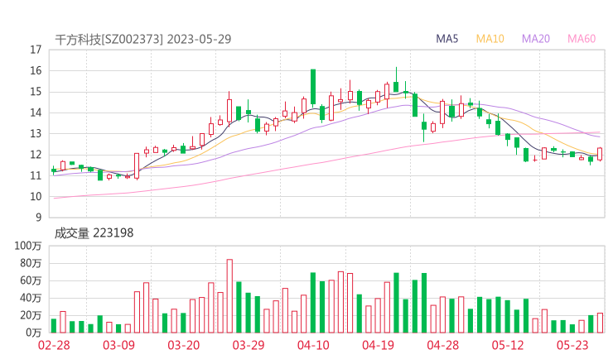This screenshot has height=364, width=613.
Task: Click the 04-28 date axis label
Action: pos(442,346)
